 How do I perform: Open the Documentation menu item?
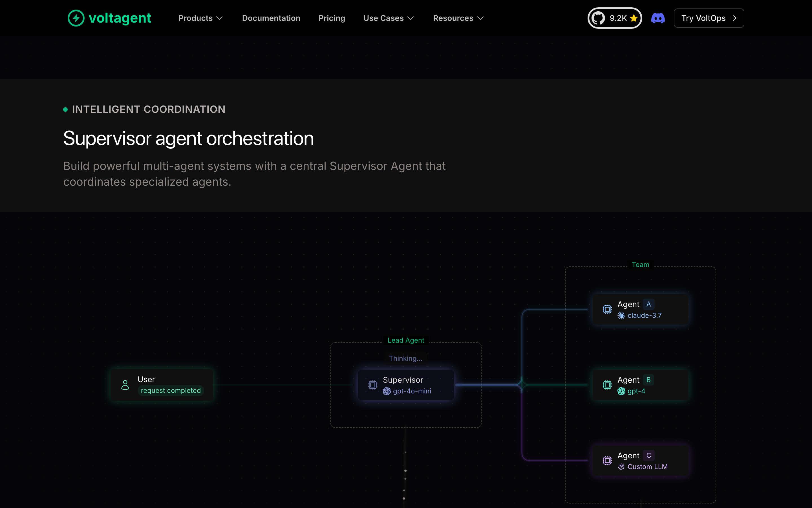pos(271,18)
